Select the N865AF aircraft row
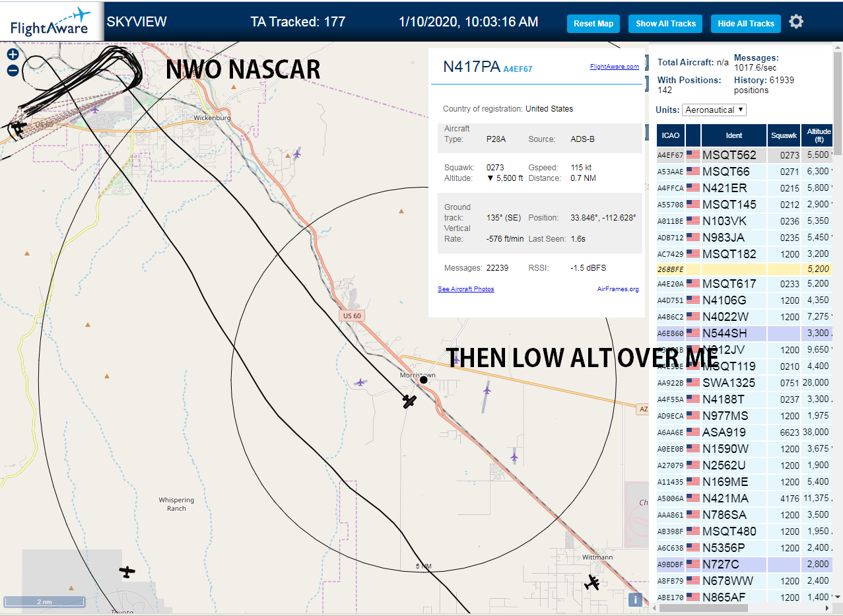This screenshot has height=616, width=843. coord(745,596)
